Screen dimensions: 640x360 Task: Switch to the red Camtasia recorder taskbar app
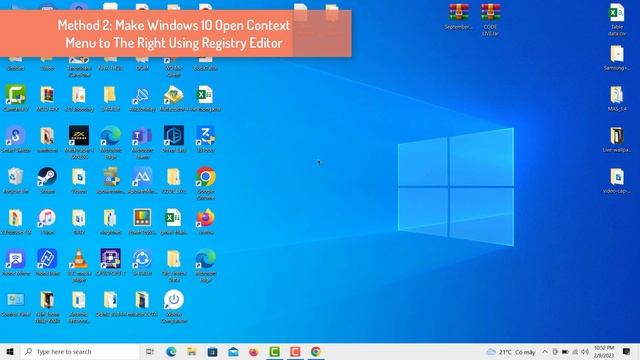(x=295, y=352)
